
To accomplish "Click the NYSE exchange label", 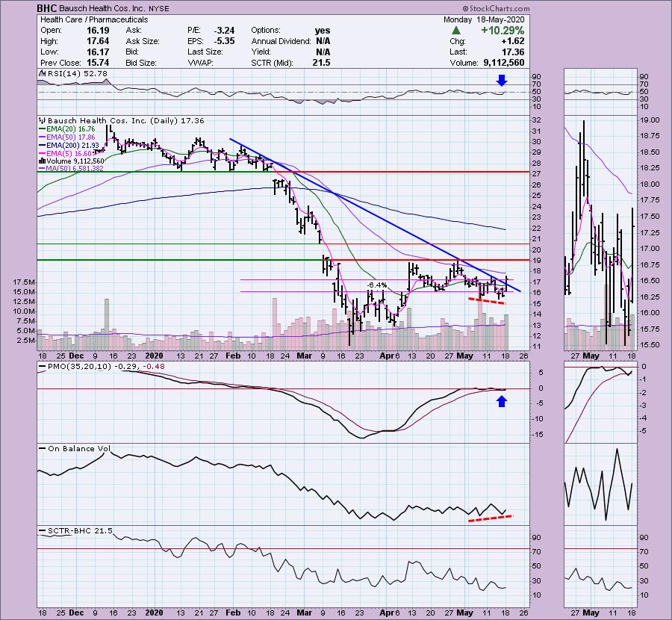I will 158,8.
